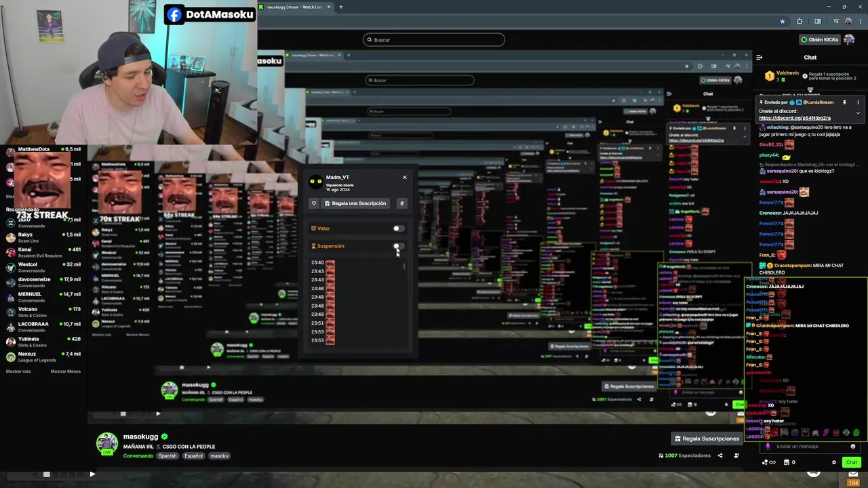This screenshot has height=488, width=868.
Task: Click the heart follow icon in user card
Action: pos(314,203)
